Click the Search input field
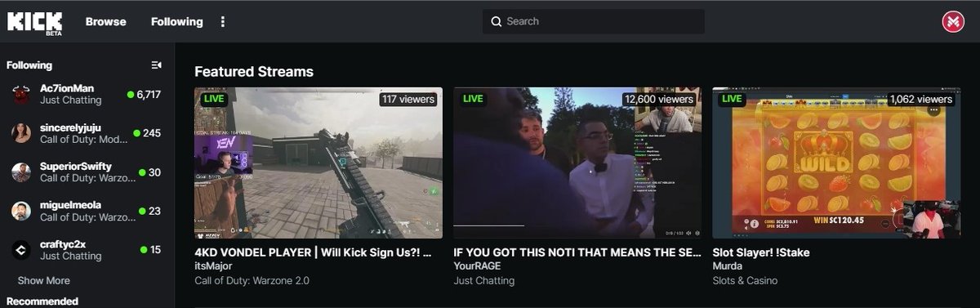This screenshot has height=308, width=980. tap(593, 21)
